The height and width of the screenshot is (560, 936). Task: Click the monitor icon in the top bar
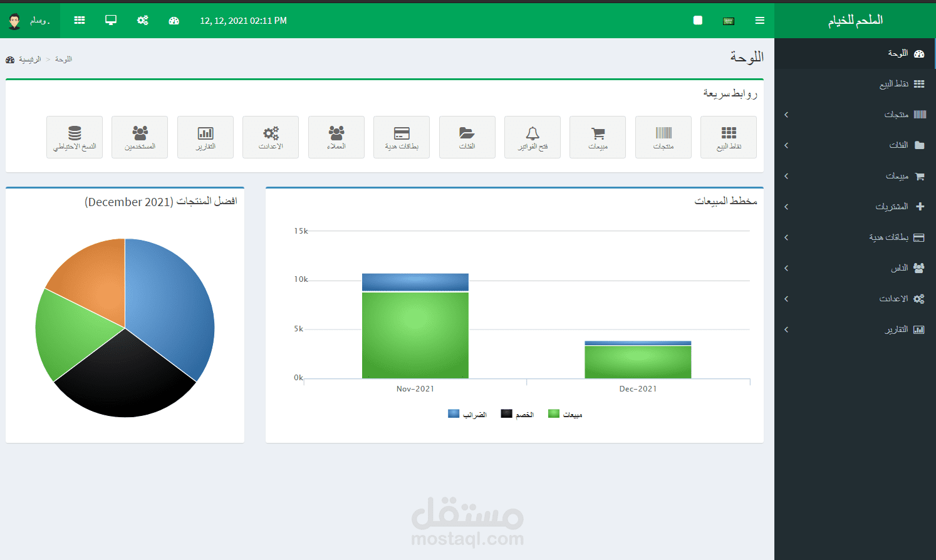pyautogui.click(x=111, y=21)
